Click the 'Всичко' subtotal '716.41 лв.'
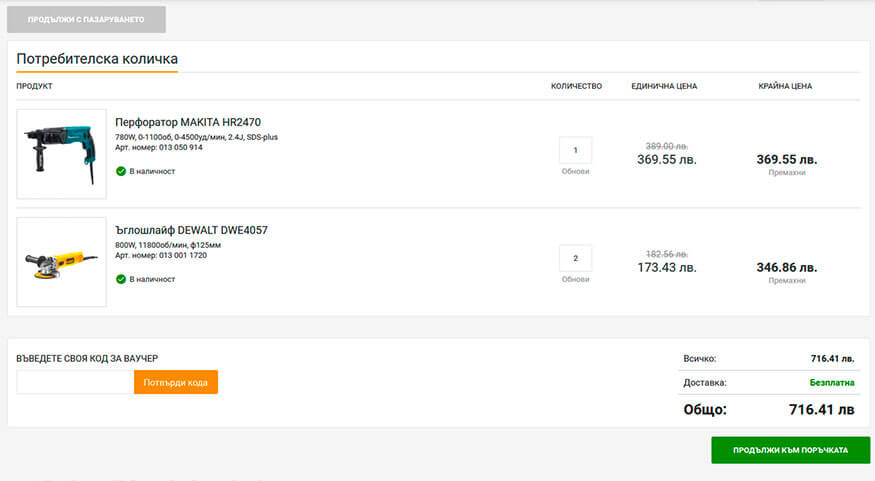 (832, 359)
